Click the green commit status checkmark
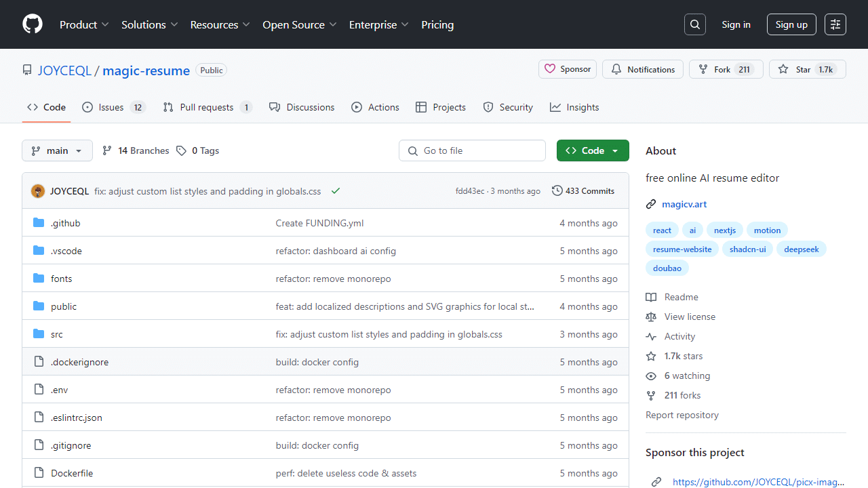The width and height of the screenshot is (868, 488). pyautogui.click(x=335, y=191)
